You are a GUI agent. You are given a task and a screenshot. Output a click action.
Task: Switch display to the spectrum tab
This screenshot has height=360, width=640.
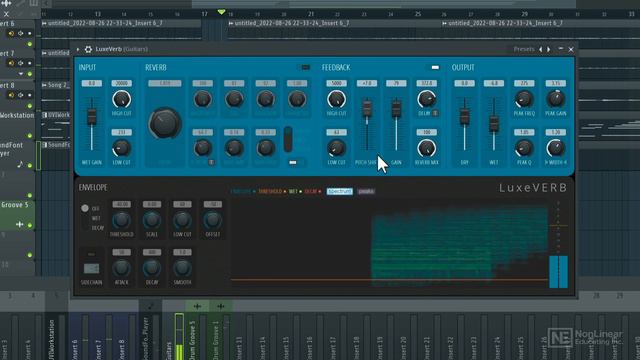[x=339, y=191]
